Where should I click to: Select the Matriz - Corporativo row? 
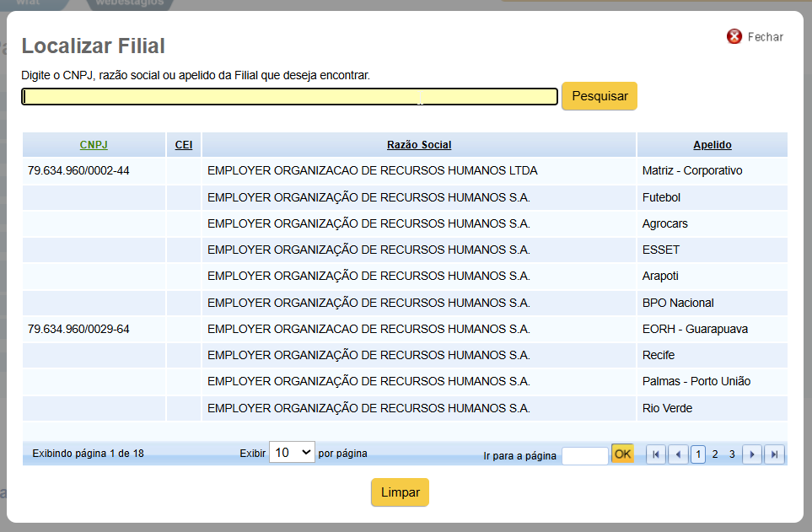tap(405, 170)
